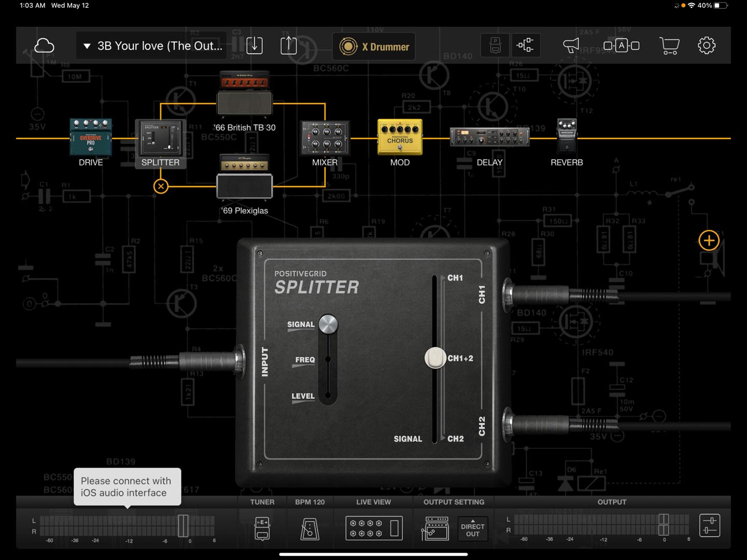Toggle the DIRECT OUT button
This screenshot has height=560, width=747.
click(x=473, y=529)
